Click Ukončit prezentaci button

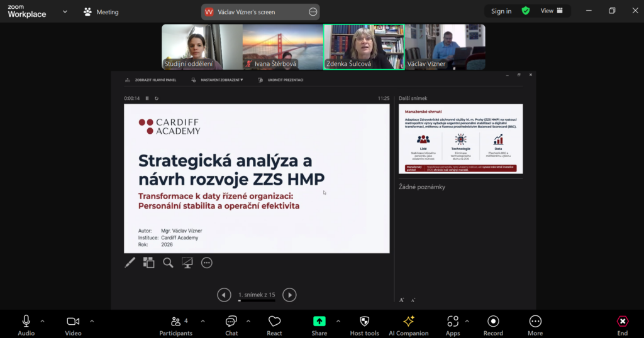tap(281, 80)
